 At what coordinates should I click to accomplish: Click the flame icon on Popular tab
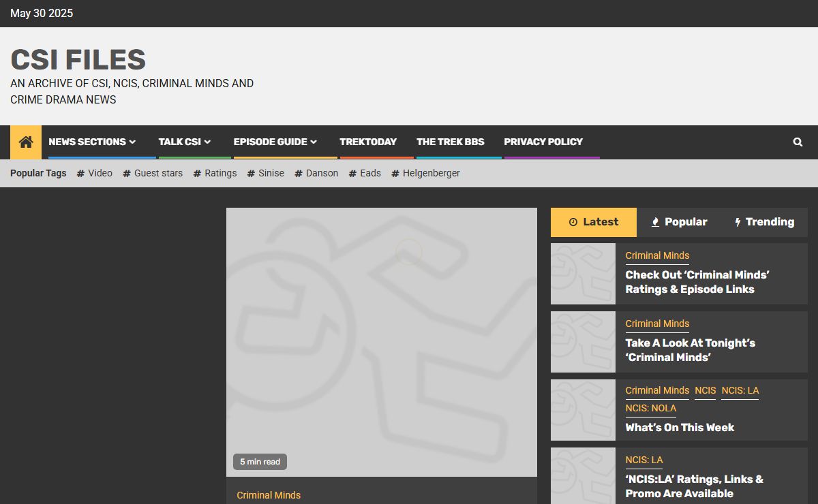tap(656, 222)
